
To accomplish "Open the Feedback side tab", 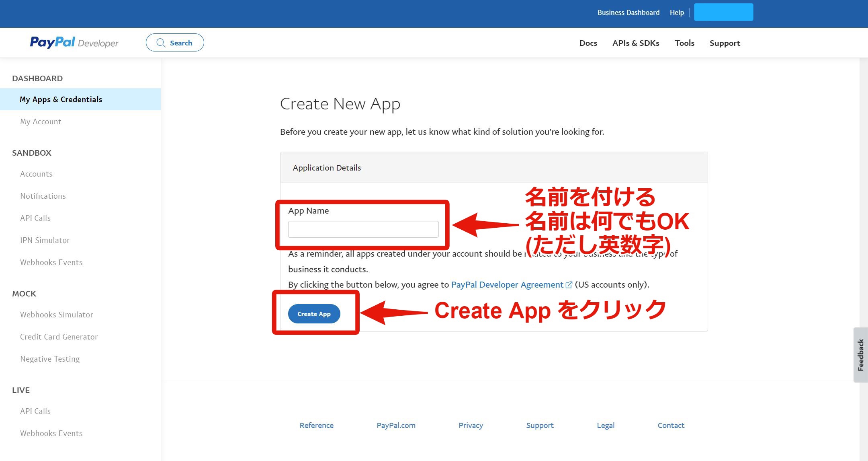I will click(x=860, y=355).
